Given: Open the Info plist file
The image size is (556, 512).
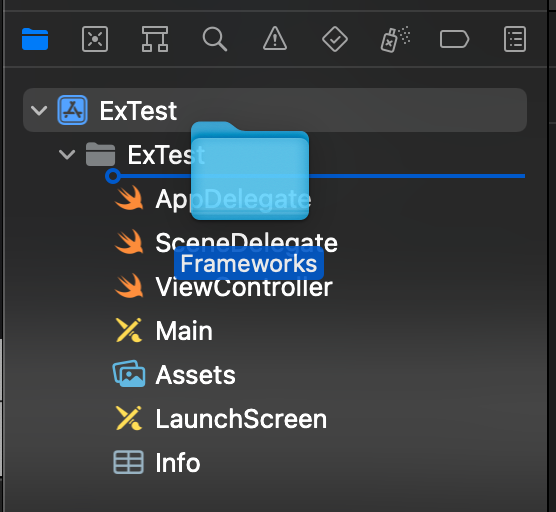Looking at the screenshot, I should [x=178, y=463].
